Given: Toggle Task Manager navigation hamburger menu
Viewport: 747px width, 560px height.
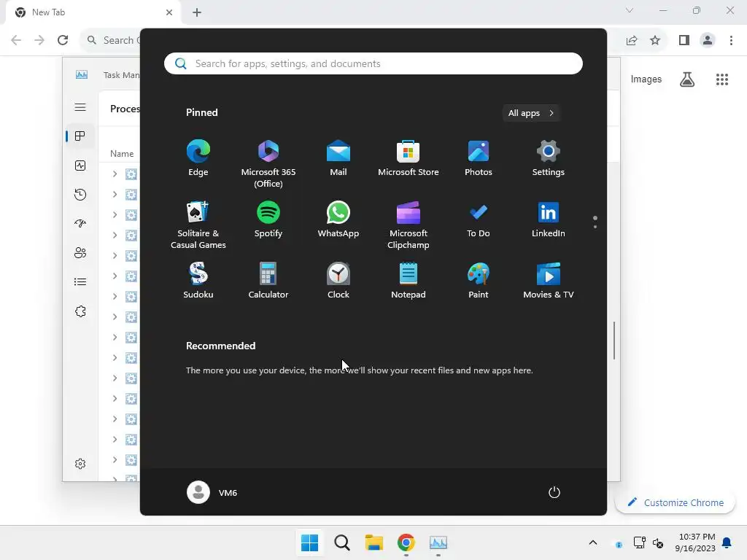Looking at the screenshot, I should 80,107.
